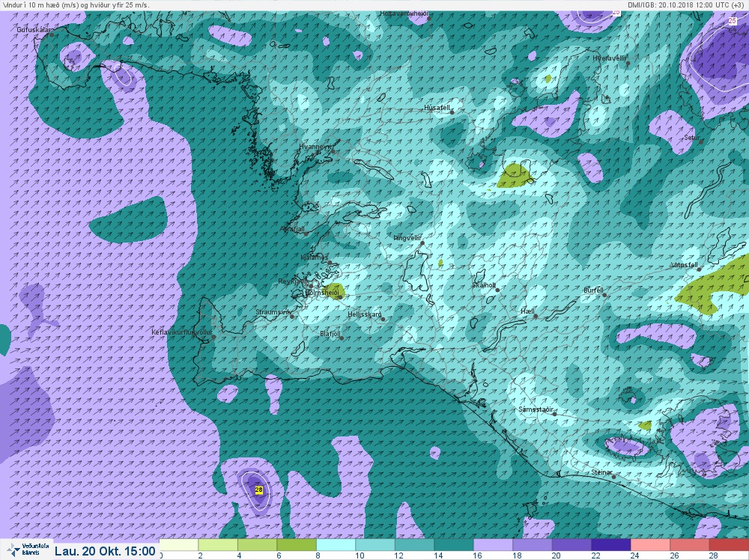749x560 pixels.
Task: Click the Hólmsheiði station label
Action: tap(322, 292)
